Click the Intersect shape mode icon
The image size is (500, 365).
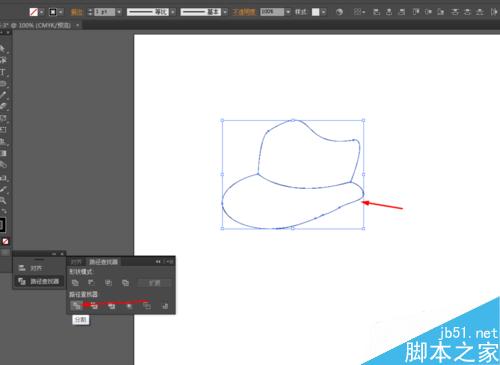[108, 283]
